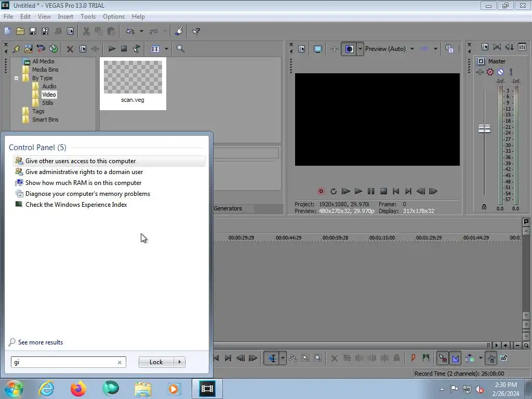532x399 pixels.
Task: Select the Envelope Edit tool
Action: click(x=293, y=358)
